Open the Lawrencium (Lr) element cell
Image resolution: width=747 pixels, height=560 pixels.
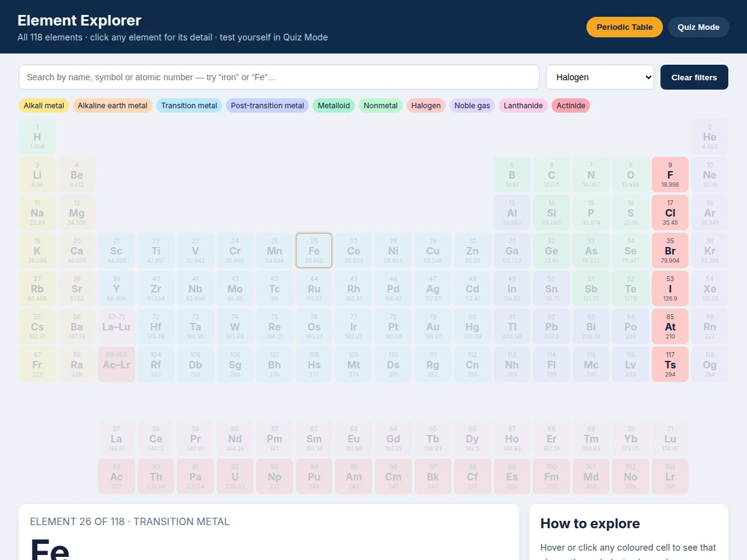coord(670,477)
